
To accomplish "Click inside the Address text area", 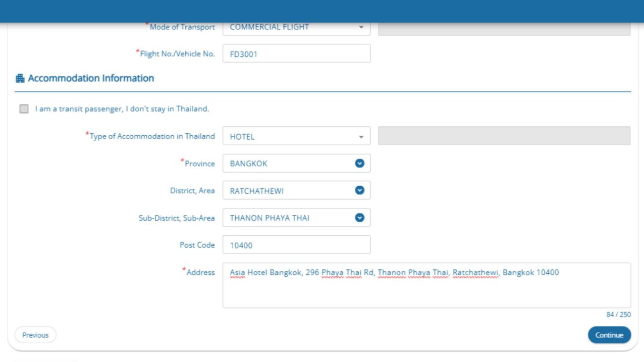I will coord(426,290).
